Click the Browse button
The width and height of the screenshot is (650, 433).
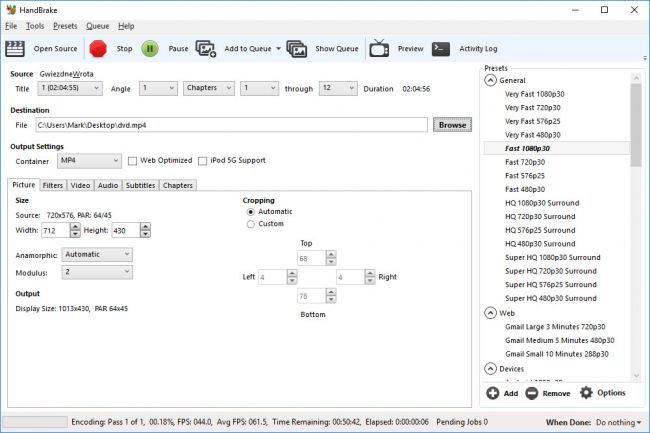pos(453,125)
